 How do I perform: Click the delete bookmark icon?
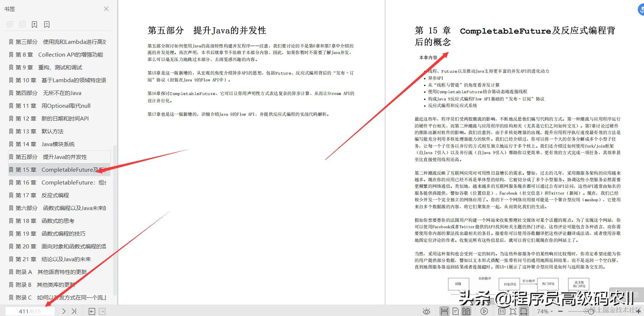click(47, 24)
